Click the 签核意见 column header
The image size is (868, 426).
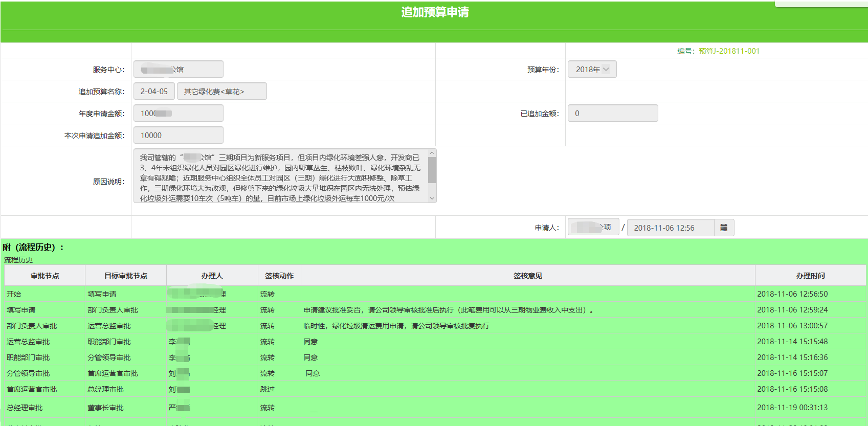click(x=528, y=276)
